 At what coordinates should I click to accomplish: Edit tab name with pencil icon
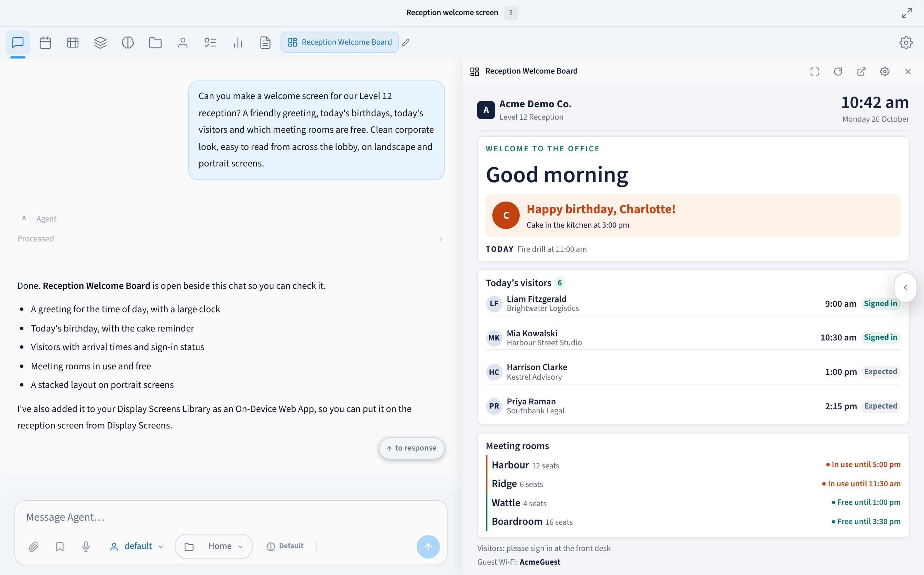coord(406,43)
